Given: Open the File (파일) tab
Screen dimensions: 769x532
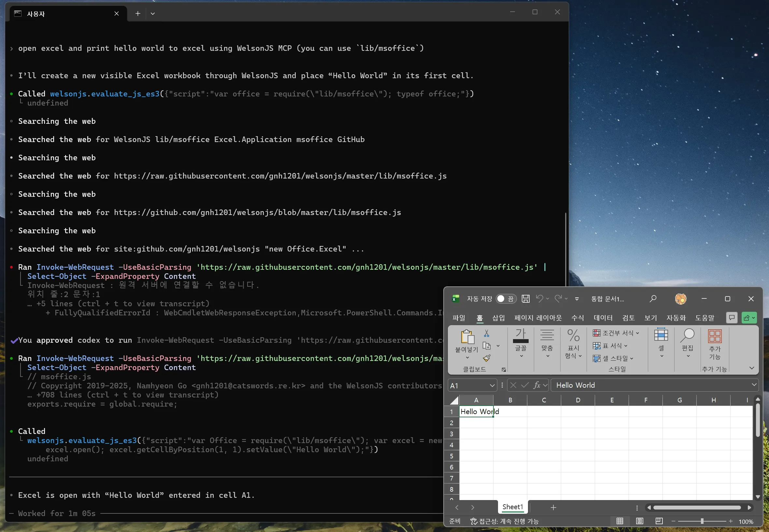Looking at the screenshot, I should tap(459, 318).
